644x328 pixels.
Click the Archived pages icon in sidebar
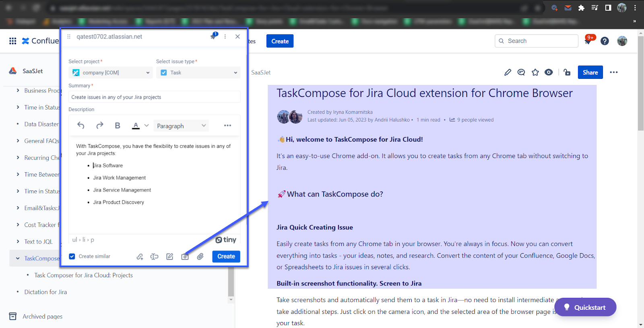coord(13,316)
